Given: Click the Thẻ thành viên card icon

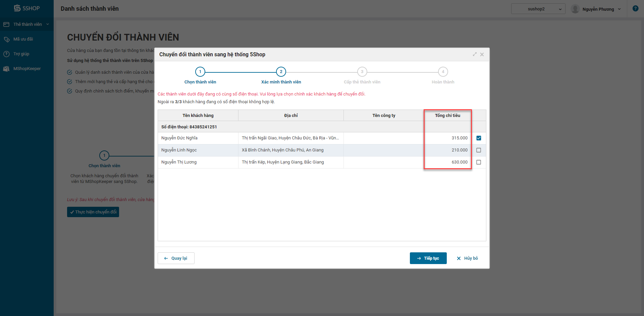Looking at the screenshot, I should (x=6, y=24).
